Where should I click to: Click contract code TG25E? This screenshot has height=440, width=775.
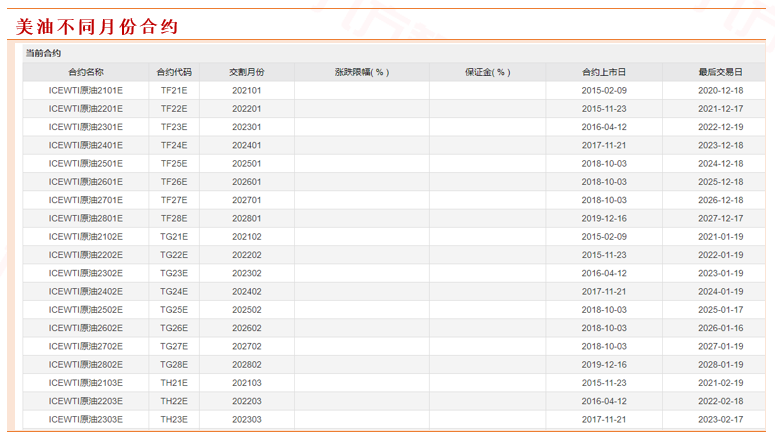point(174,310)
